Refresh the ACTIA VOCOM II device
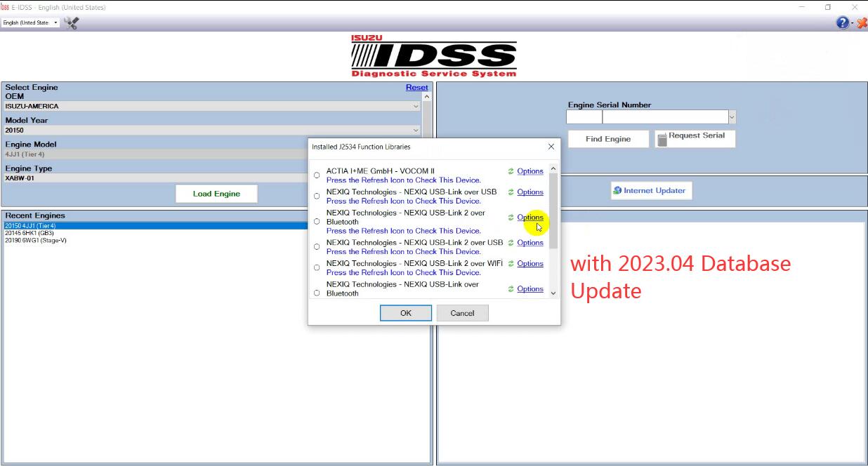868x466 pixels. click(x=511, y=171)
